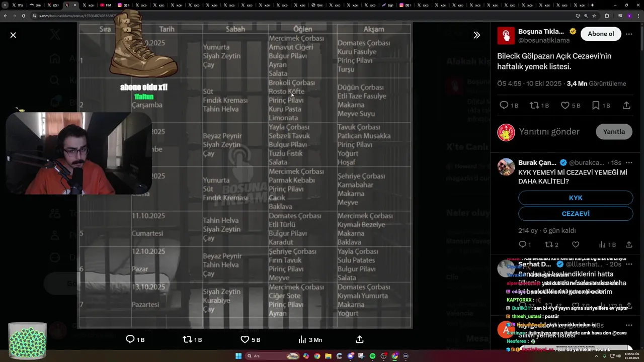
Task: Vote KYK in the poll
Action: point(576,198)
